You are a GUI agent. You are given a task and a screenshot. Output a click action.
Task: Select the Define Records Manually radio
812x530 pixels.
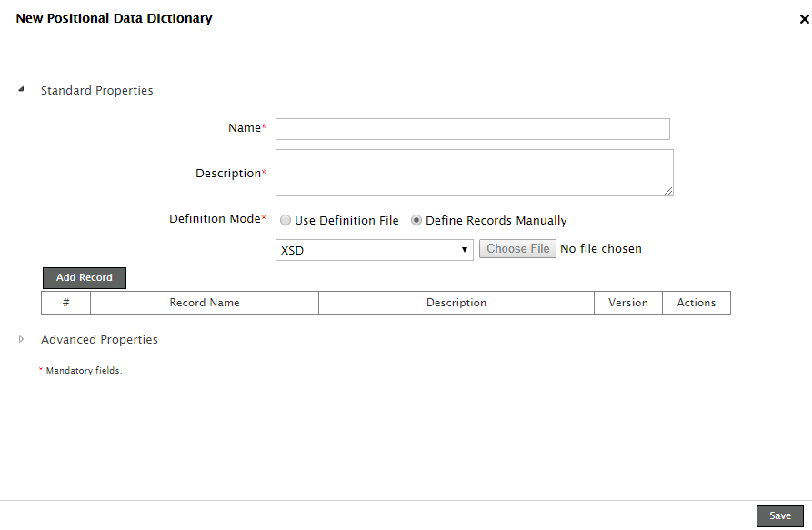click(416, 220)
